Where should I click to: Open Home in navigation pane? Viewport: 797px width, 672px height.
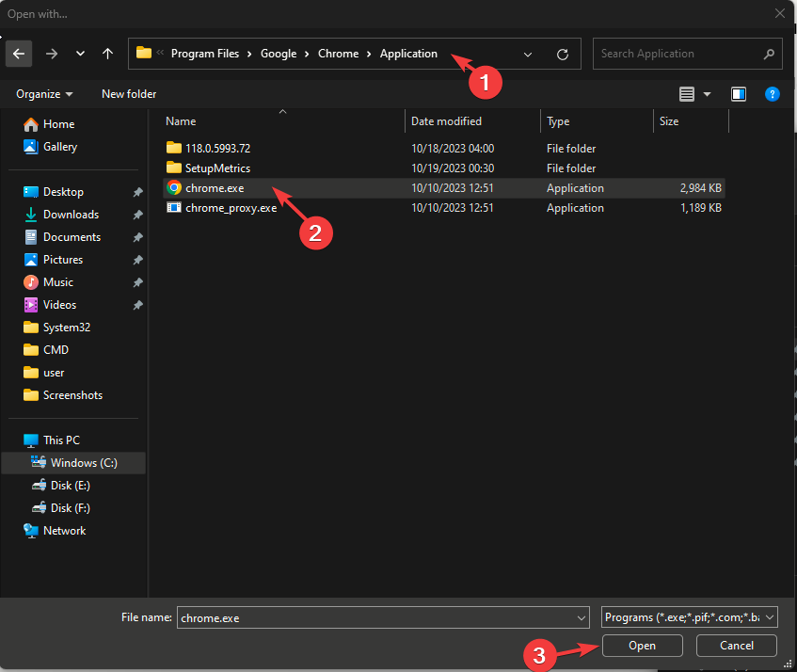[58, 124]
